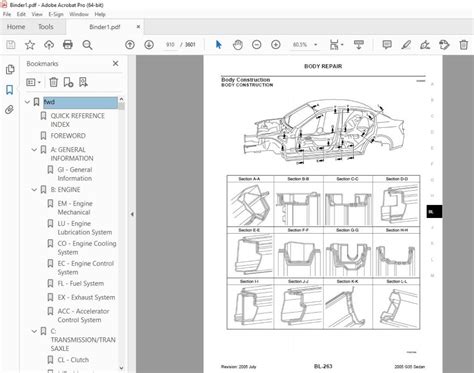The image size is (474, 373).
Task: Open the E-Sign menu
Action: tap(56, 14)
